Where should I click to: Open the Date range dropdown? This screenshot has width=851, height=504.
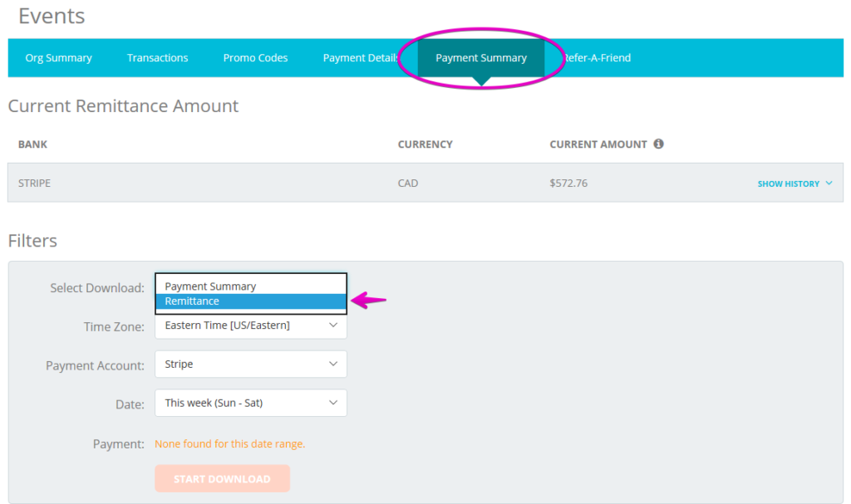tap(251, 403)
